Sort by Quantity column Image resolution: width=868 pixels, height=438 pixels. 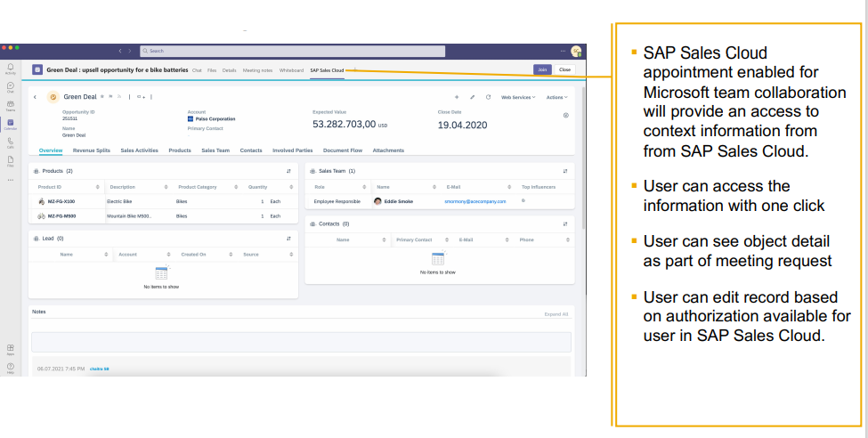click(x=290, y=187)
